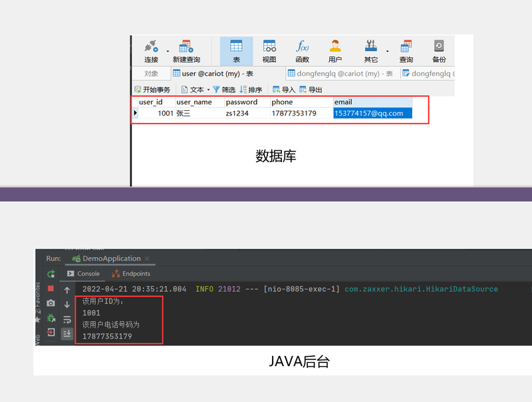
Task: Toggle the soft-wrap icon in console
Action: pyautogui.click(x=67, y=320)
